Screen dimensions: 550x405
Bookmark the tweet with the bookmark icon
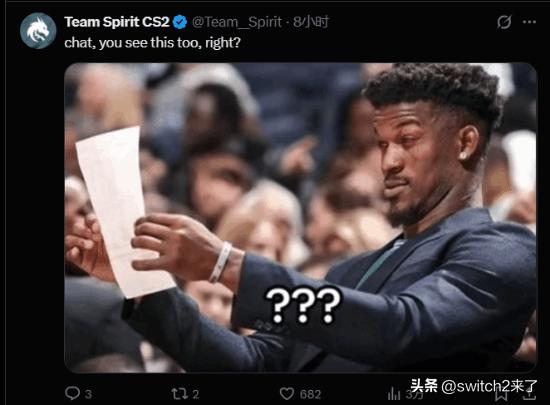(x=501, y=394)
